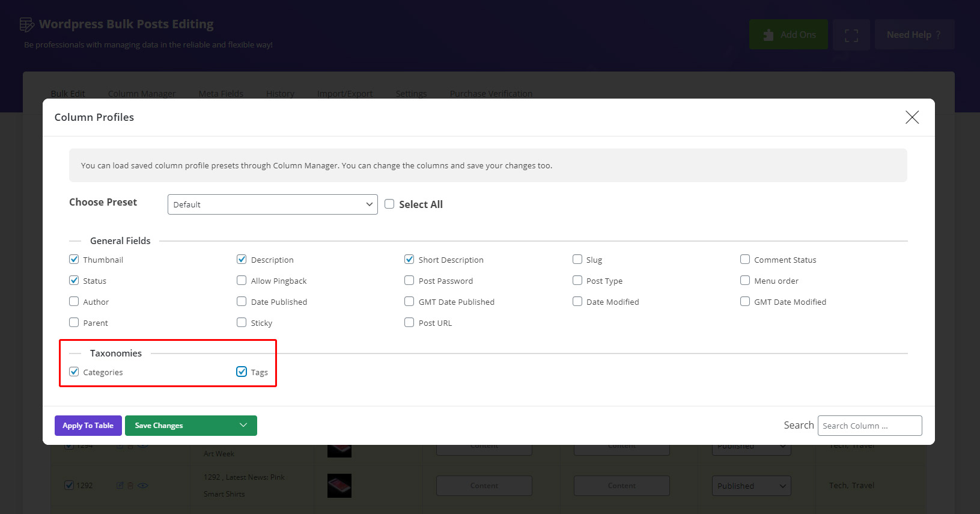980x514 pixels.
Task: Click the second Content button in row 1292
Action: 622,486
